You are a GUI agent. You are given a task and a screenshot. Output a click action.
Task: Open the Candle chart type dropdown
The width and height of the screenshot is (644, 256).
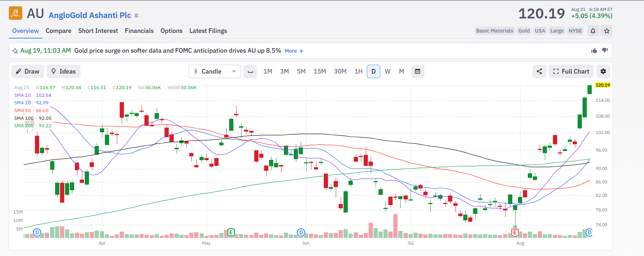pyautogui.click(x=215, y=71)
